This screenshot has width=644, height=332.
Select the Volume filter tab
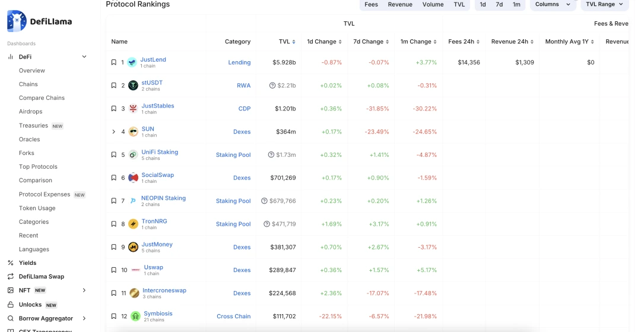point(433,5)
